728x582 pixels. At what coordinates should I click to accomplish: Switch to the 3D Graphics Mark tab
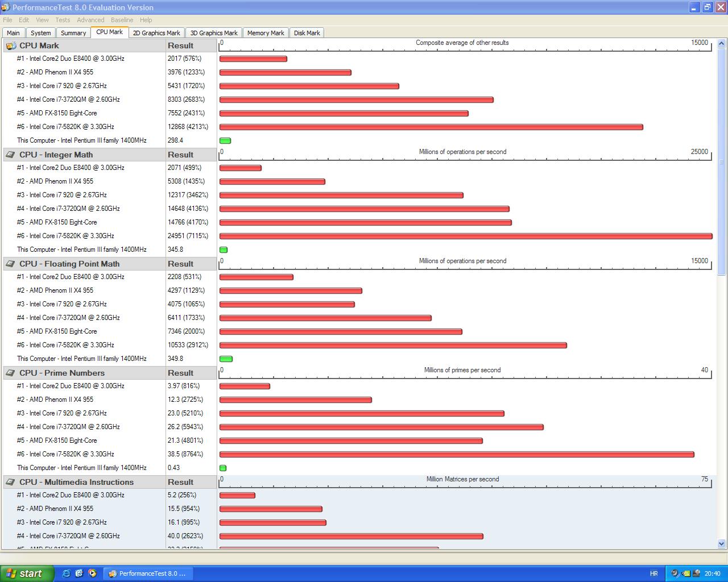[x=214, y=33]
